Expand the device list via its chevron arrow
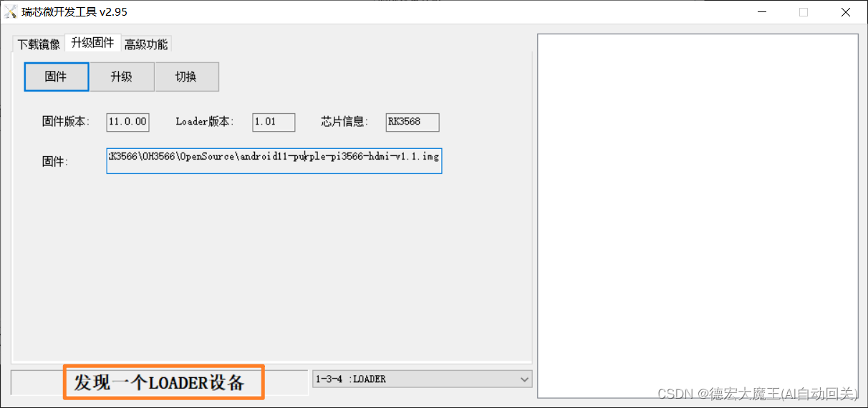 pyautogui.click(x=524, y=379)
